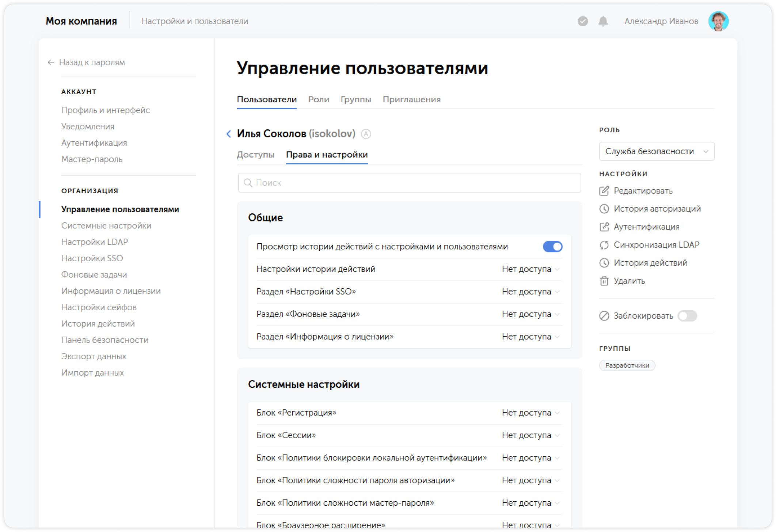Open the Редактировать pencil icon
Image resolution: width=776 pixels, height=532 pixels.
pyautogui.click(x=605, y=190)
